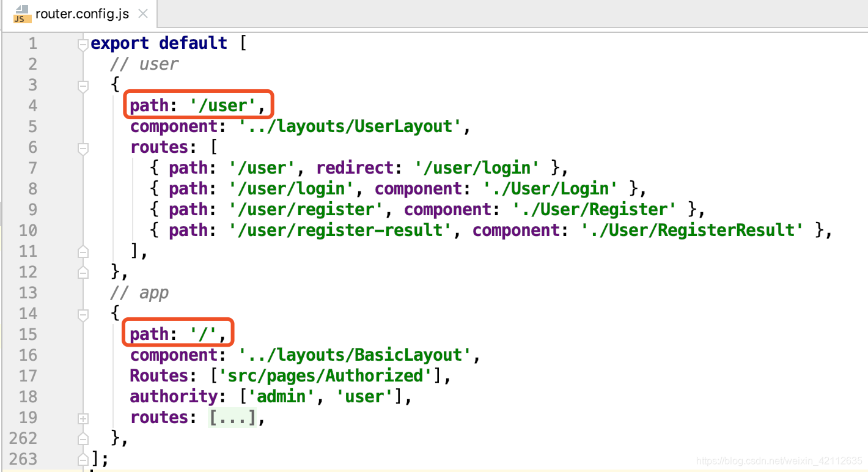Click line number 5 in the gutter
Viewport: 868px width, 472px height.
coord(32,127)
